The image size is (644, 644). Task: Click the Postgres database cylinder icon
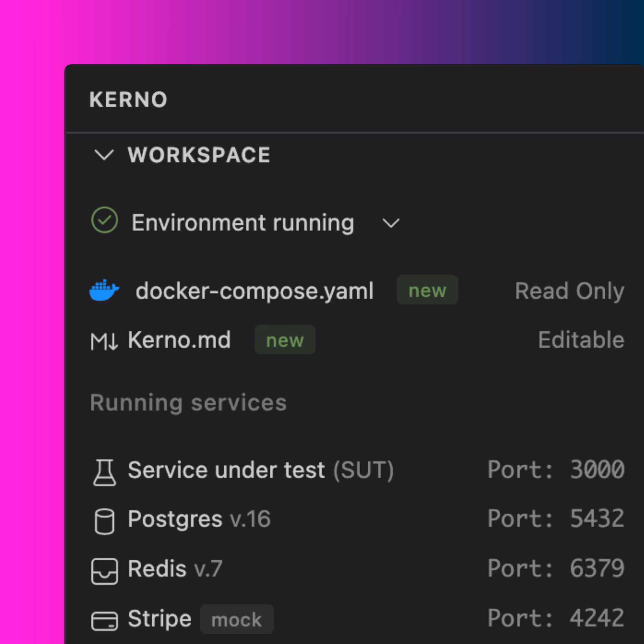104,521
